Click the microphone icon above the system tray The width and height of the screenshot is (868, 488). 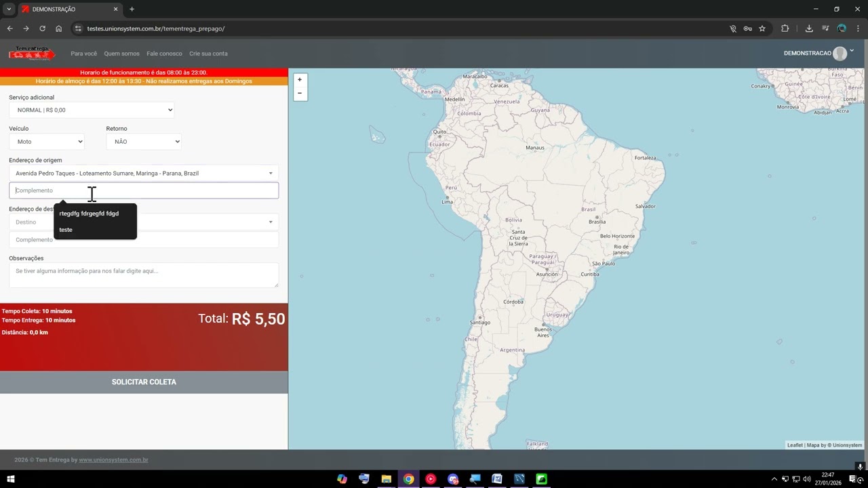tap(860, 466)
